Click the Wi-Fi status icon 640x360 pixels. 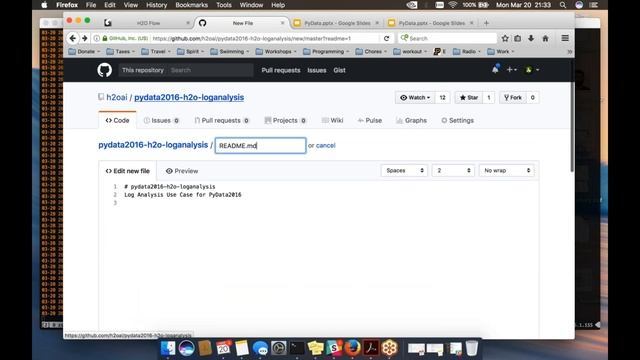(453, 5)
